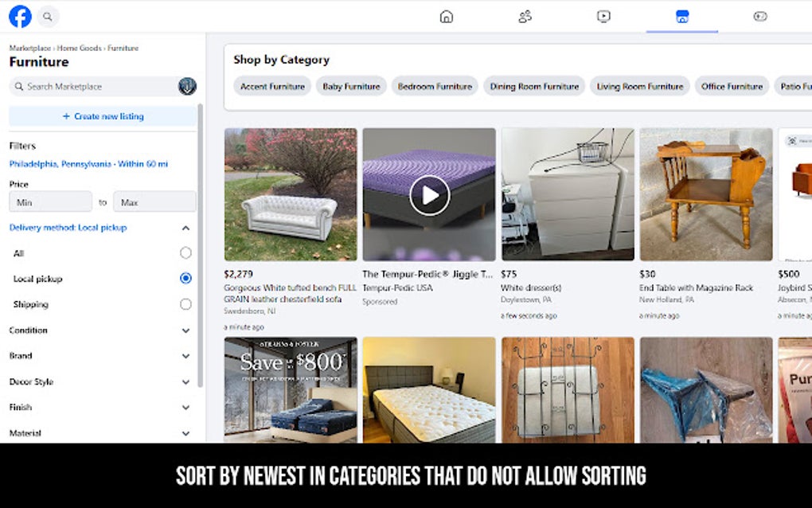Open the Facebook search icon
Screen dimensions: 812x508
click(x=48, y=17)
